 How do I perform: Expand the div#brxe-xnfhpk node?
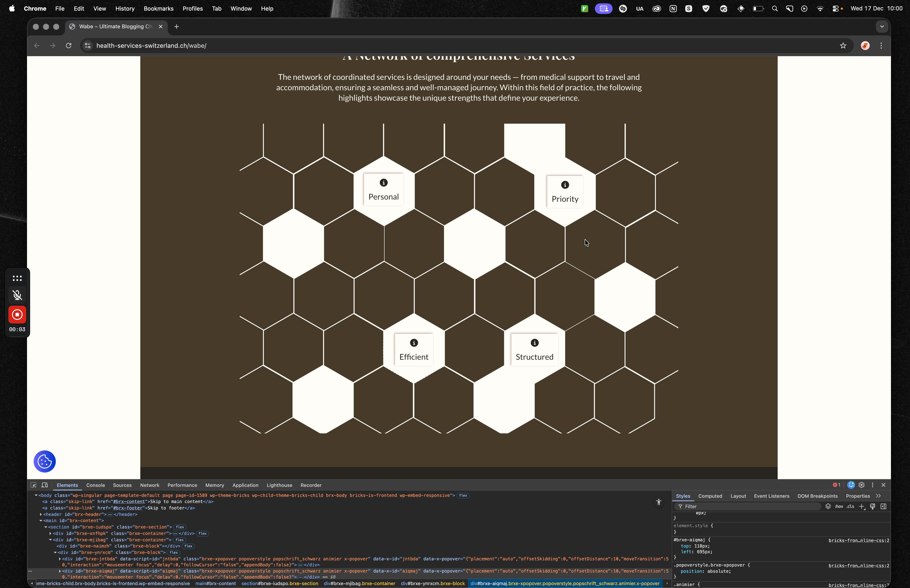tap(50, 533)
